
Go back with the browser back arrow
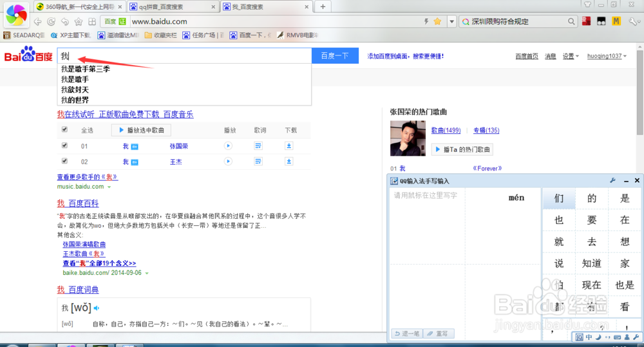point(38,21)
